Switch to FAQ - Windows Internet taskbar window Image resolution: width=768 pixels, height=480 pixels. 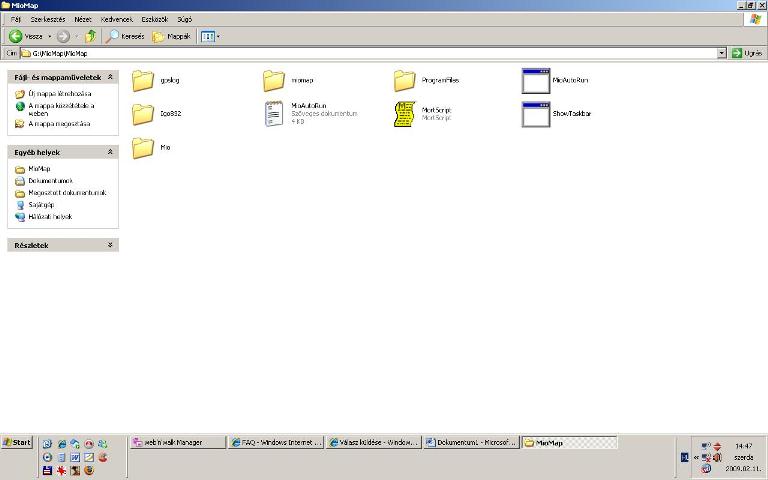point(277,442)
